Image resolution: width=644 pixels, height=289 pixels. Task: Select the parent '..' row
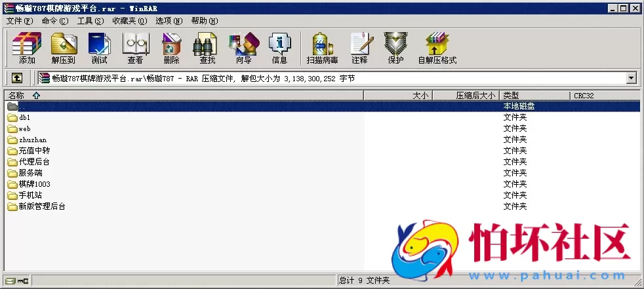(322, 106)
